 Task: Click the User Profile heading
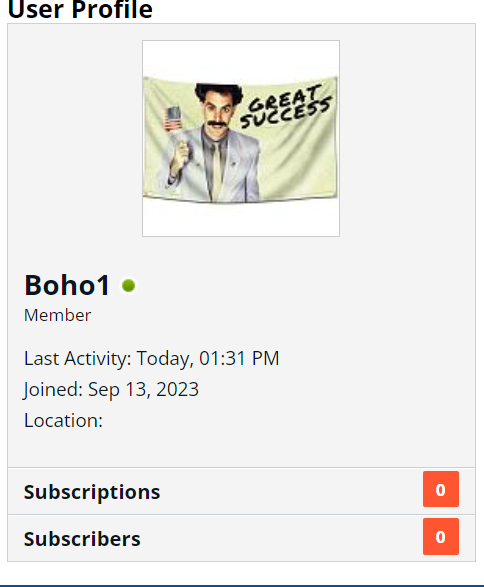pyautogui.click(x=80, y=10)
